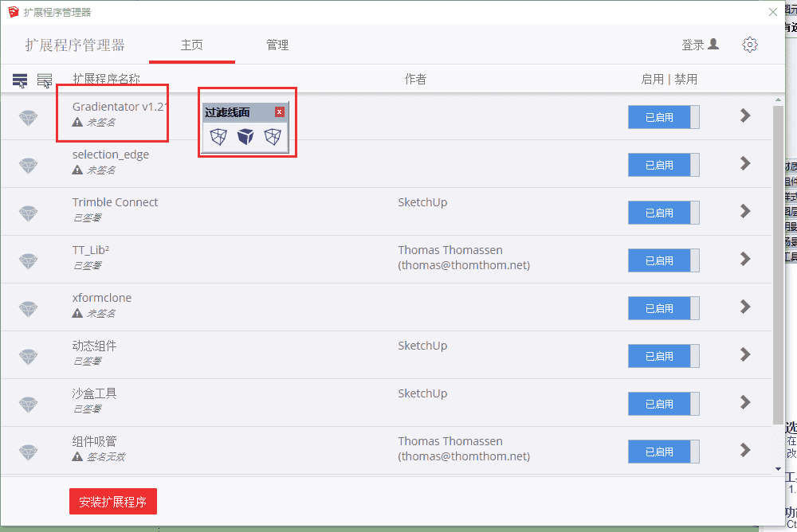
Task: Open the settings gear icon
Action: tap(750, 45)
